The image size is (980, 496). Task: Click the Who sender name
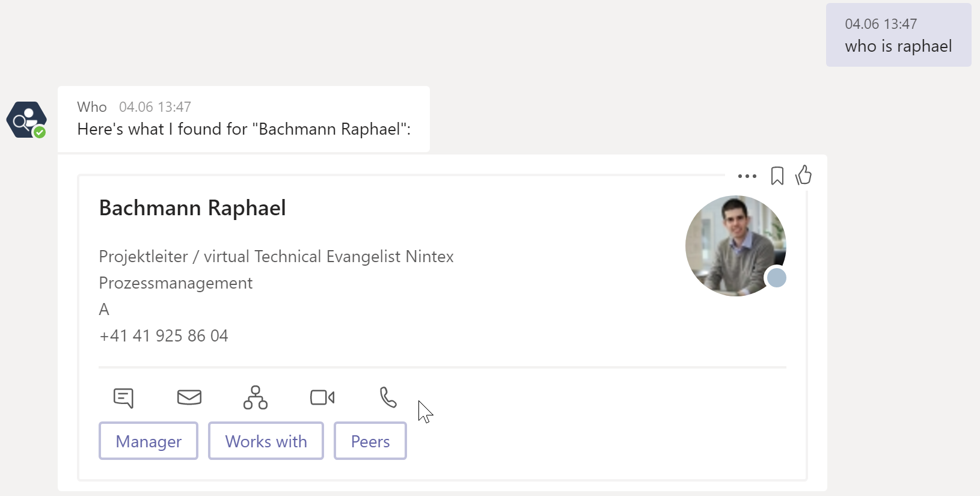coord(92,107)
